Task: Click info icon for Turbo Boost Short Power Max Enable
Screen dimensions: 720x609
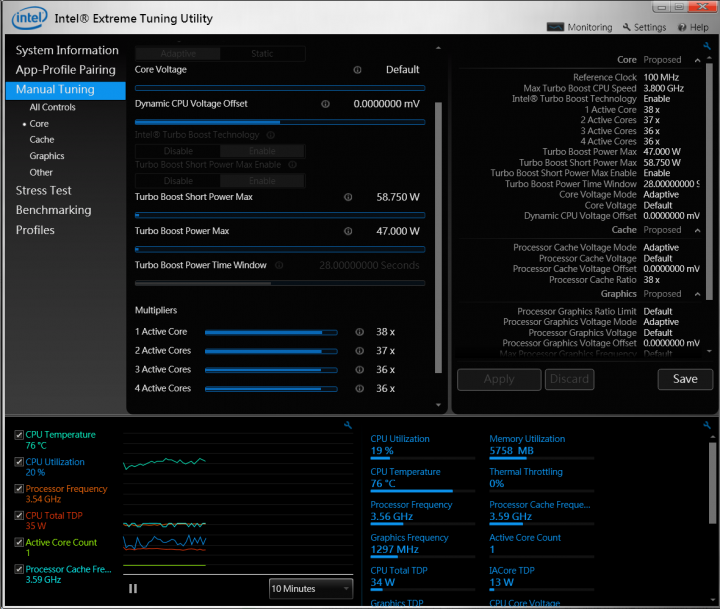Action: (292, 164)
